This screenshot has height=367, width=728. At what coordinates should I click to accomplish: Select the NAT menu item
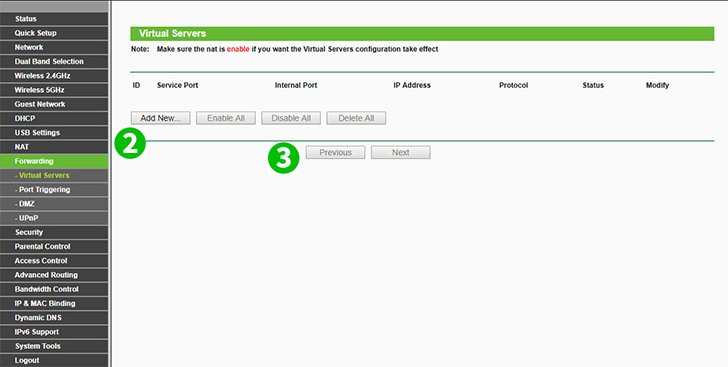pyautogui.click(x=54, y=147)
